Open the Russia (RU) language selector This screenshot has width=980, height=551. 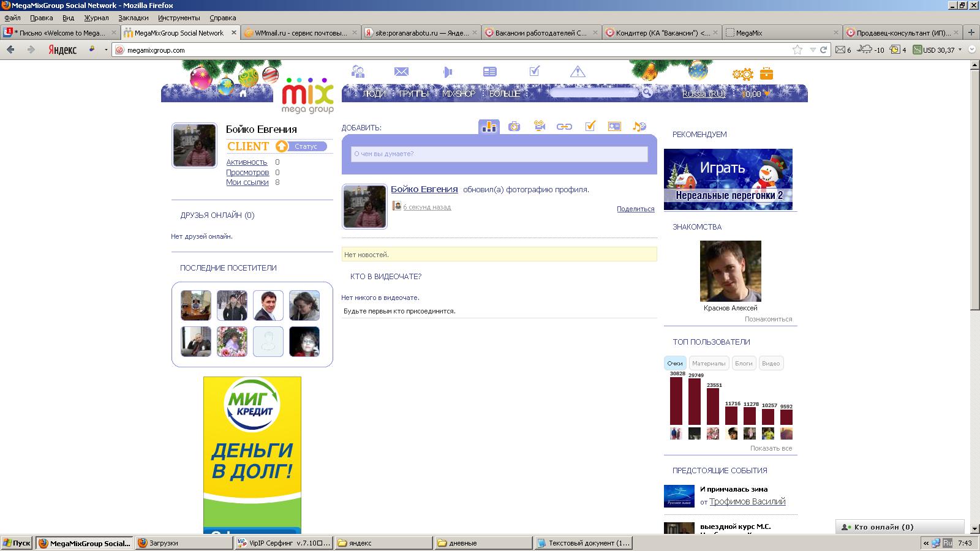coord(703,94)
